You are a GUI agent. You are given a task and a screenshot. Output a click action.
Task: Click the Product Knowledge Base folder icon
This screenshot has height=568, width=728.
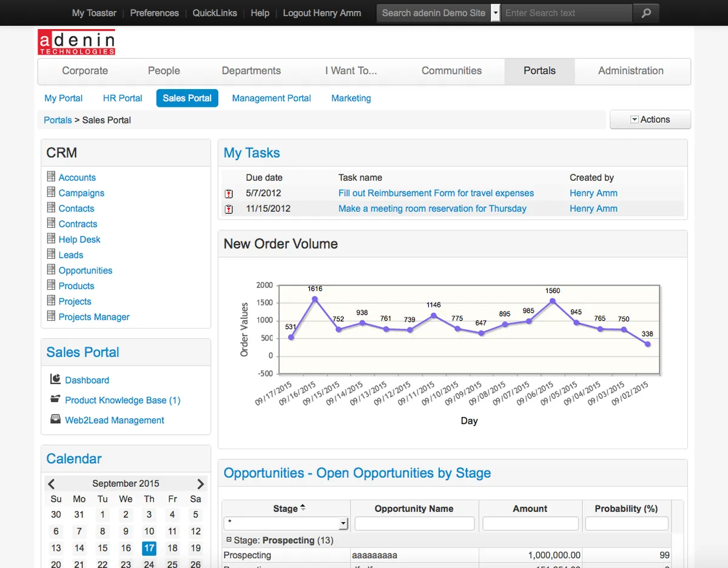click(x=55, y=399)
